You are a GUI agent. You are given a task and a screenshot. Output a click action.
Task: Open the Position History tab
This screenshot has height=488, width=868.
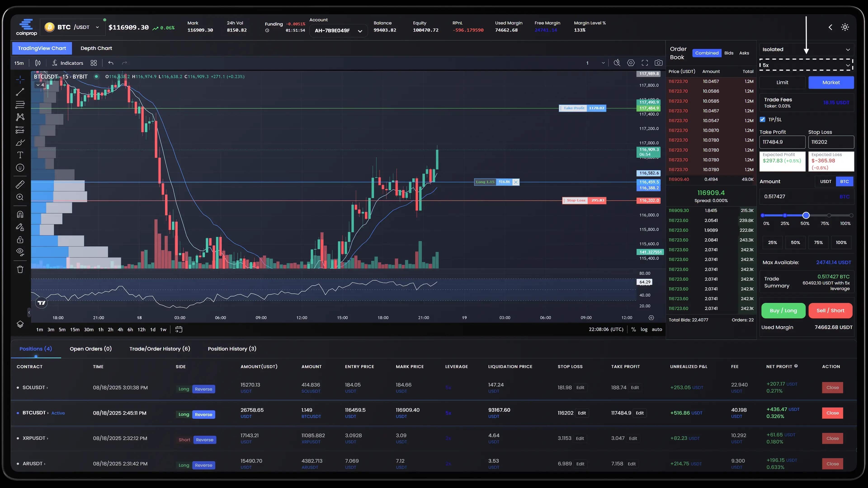point(232,349)
